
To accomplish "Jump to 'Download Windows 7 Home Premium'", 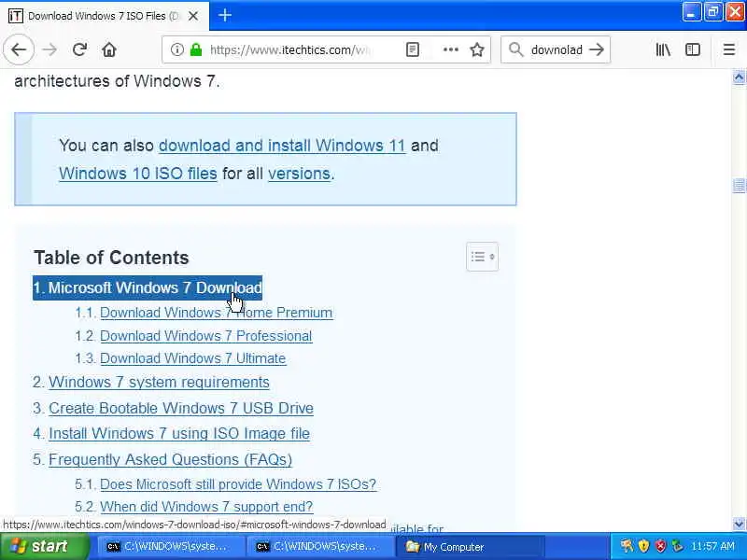I will click(217, 313).
